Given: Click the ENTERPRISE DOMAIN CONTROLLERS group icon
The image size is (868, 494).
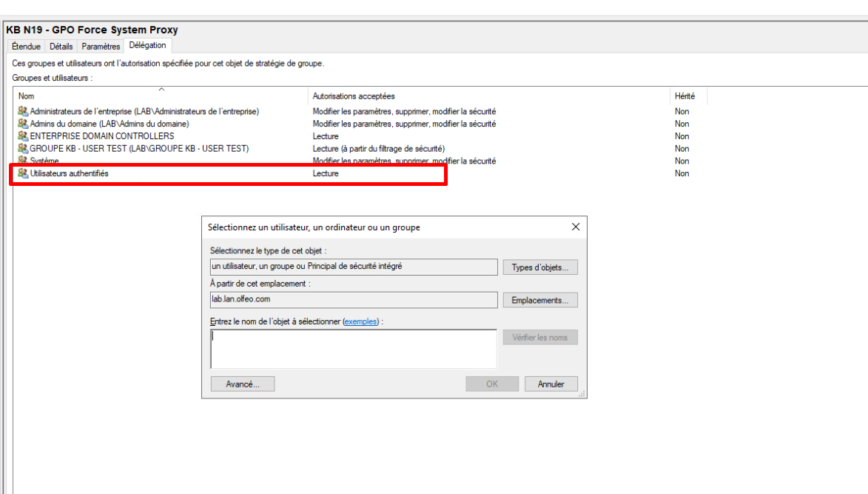Looking at the screenshot, I should [23, 136].
